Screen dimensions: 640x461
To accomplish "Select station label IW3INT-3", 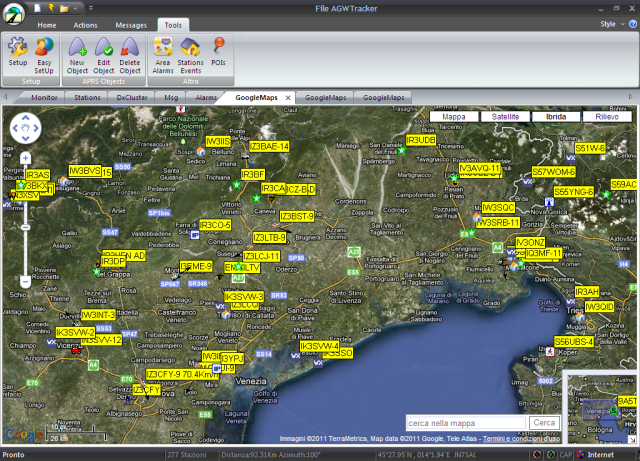I will pyautogui.click(x=98, y=315).
